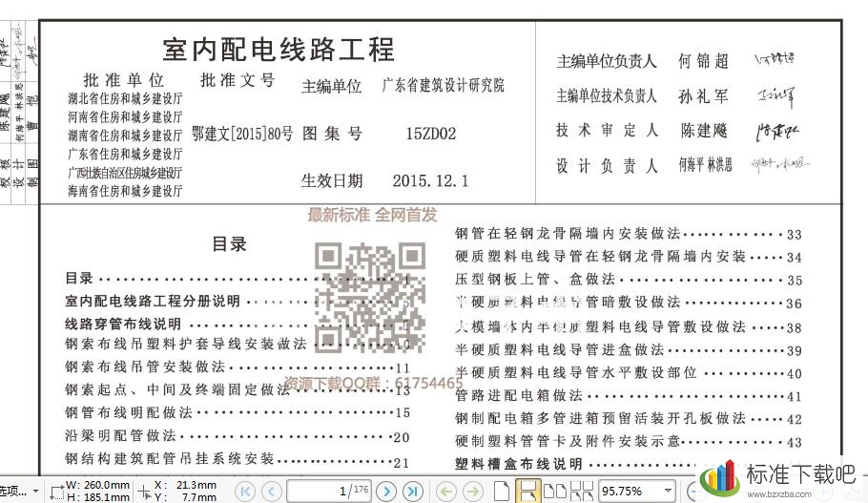
Task: Click the approval number 鄂建文[2015]80号
Action: (242, 134)
